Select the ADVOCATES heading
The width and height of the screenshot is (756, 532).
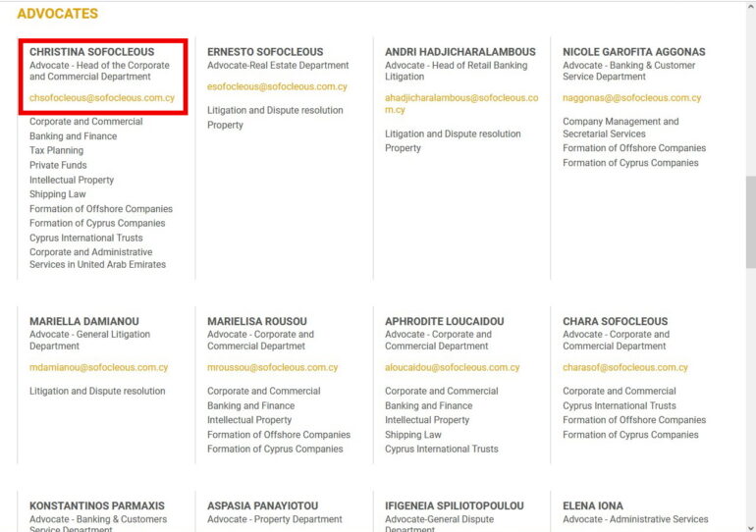point(57,14)
